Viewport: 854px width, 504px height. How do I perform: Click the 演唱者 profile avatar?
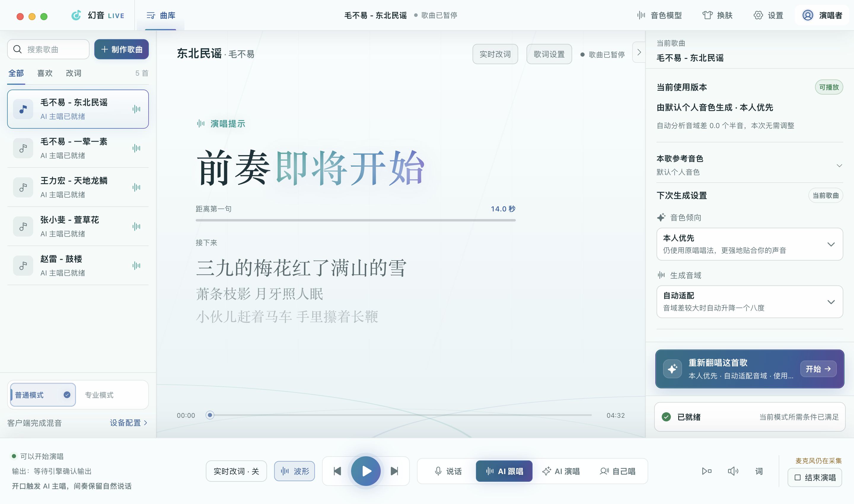[807, 15]
